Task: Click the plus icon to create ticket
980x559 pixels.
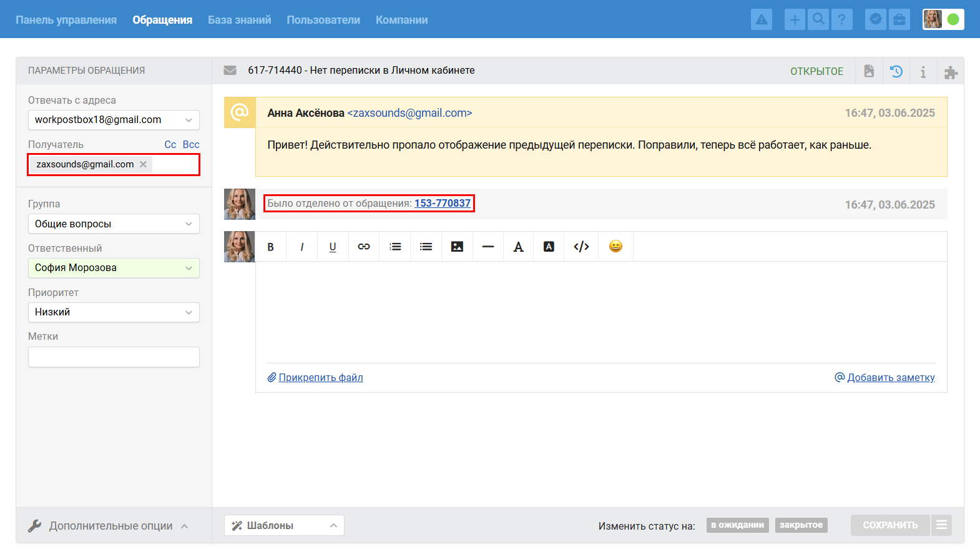Action: (x=795, y=19)
